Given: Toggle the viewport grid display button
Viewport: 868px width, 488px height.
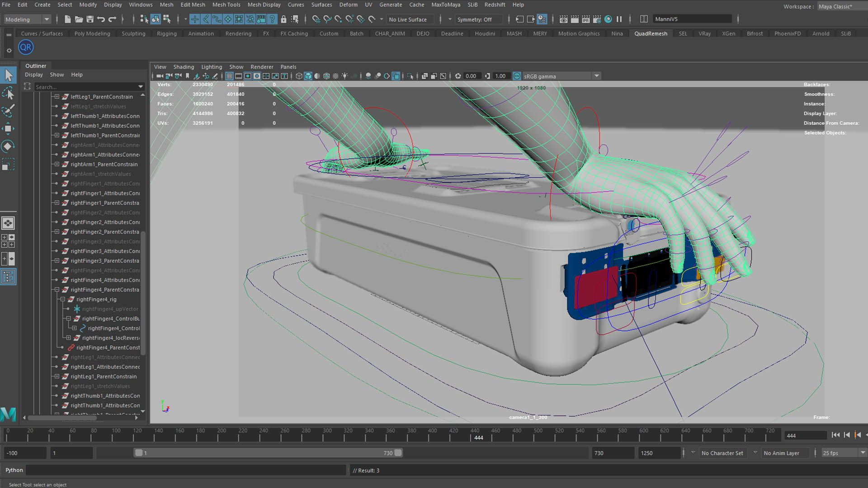Looking at the screenshot, I should tap(229, 76).
